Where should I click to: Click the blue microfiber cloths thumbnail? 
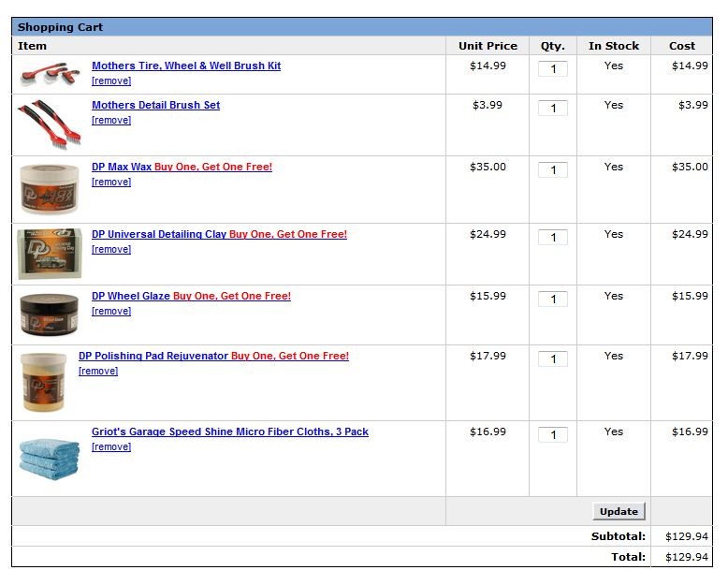pyautogui.click(x=50, y=460)
